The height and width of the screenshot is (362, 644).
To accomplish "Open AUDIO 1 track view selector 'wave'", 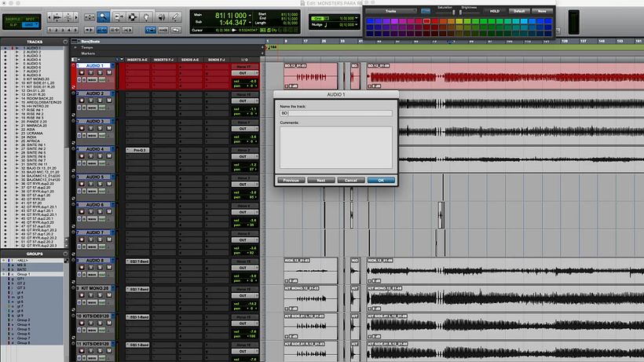I will tap(92, 79).
